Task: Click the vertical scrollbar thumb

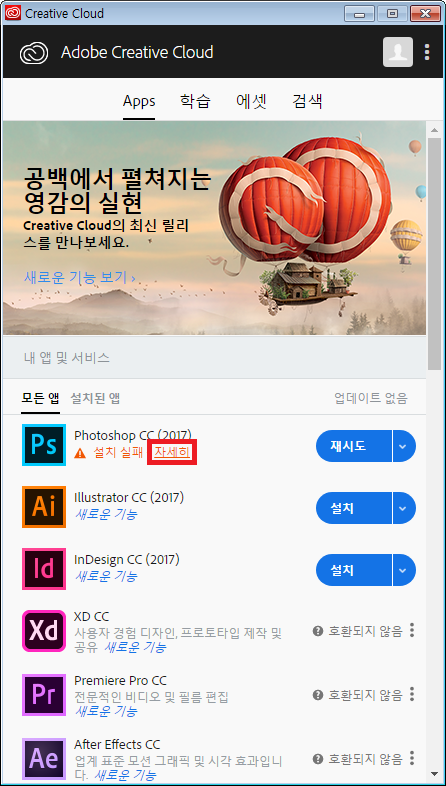Action: click(434, 253)
